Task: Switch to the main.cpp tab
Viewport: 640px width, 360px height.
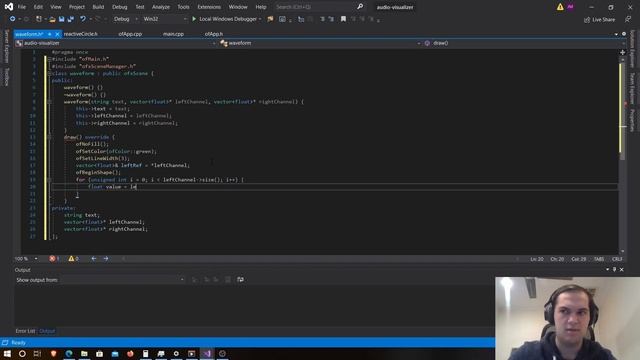Action: pyautogui.click(x=173, y=34)
